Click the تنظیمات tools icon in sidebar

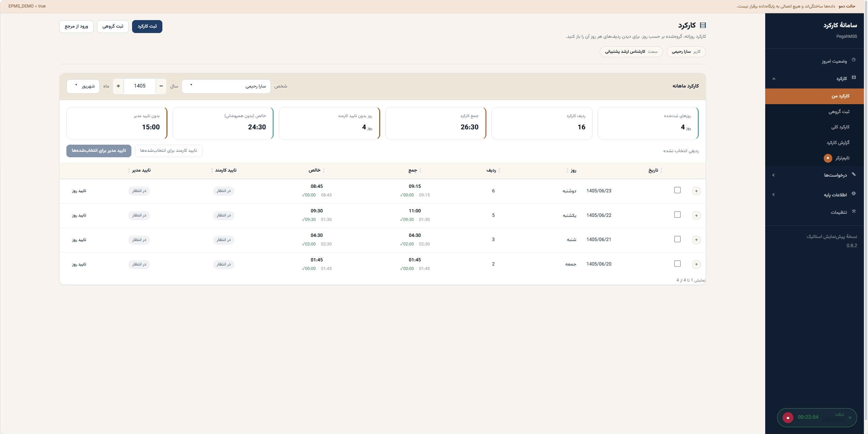[853, 211]
